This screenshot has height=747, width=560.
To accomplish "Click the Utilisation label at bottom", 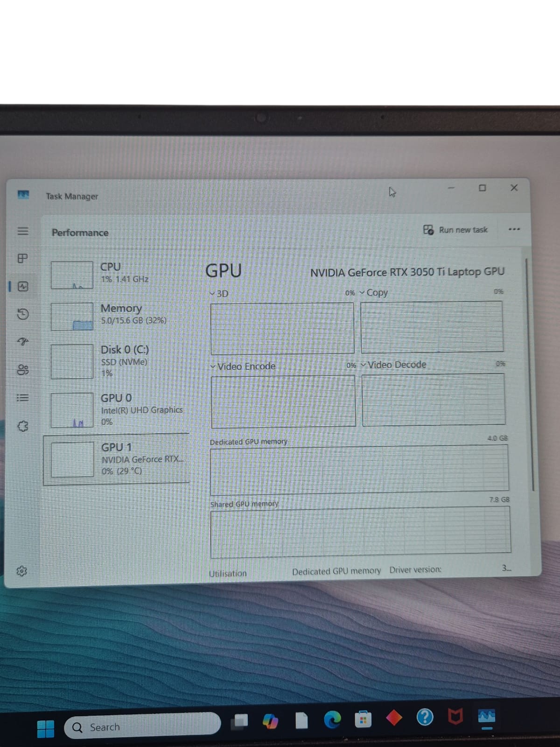I will (228, 573).
